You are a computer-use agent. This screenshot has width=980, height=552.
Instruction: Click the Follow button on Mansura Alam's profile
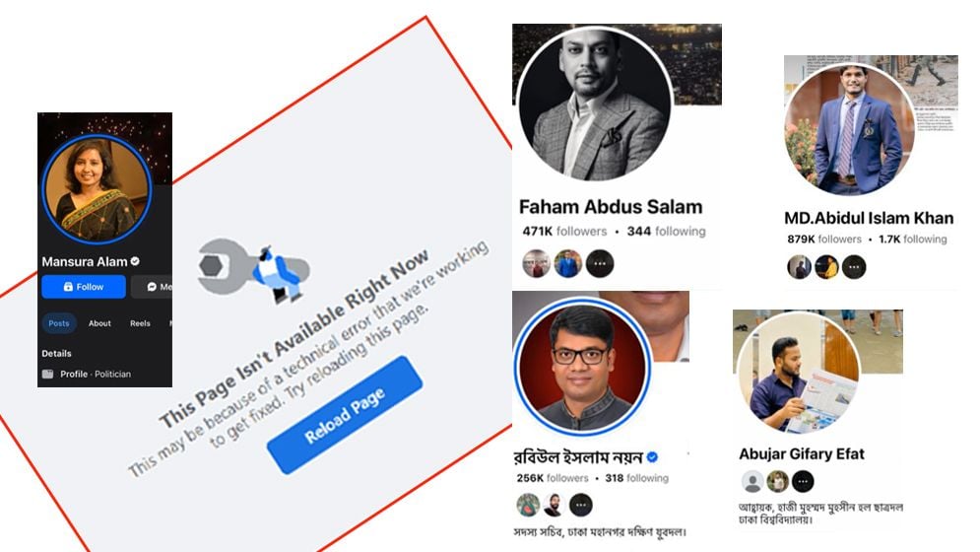84,287
